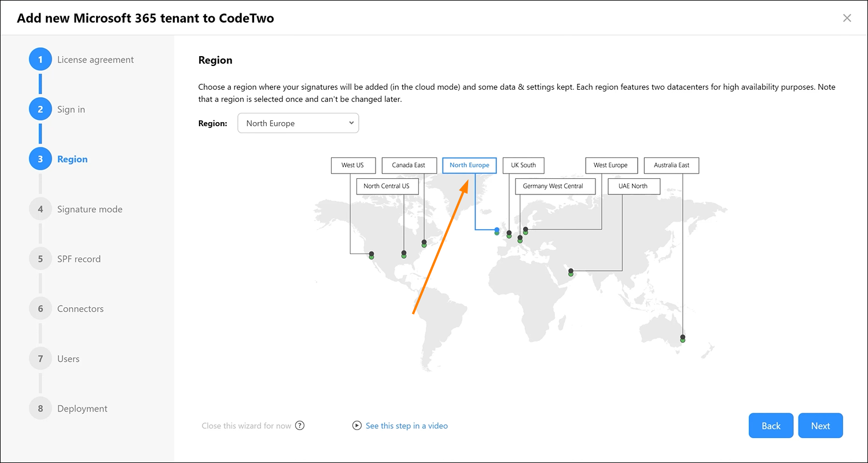Select the Deployment step label
This screenshot has height=463, width=868.
click(x=82, y=409)
